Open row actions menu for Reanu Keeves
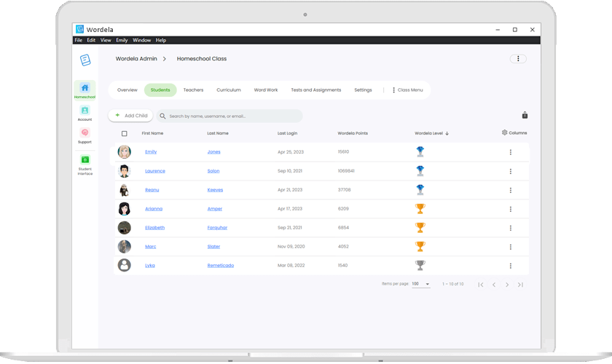Screen dimensions: 612x364 click(x=510, y=190)
